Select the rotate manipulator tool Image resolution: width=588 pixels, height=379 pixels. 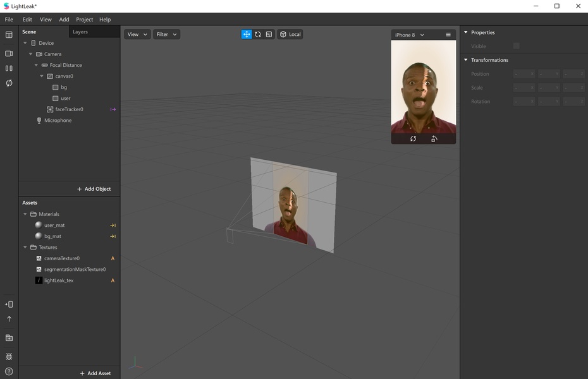[258, 34]
